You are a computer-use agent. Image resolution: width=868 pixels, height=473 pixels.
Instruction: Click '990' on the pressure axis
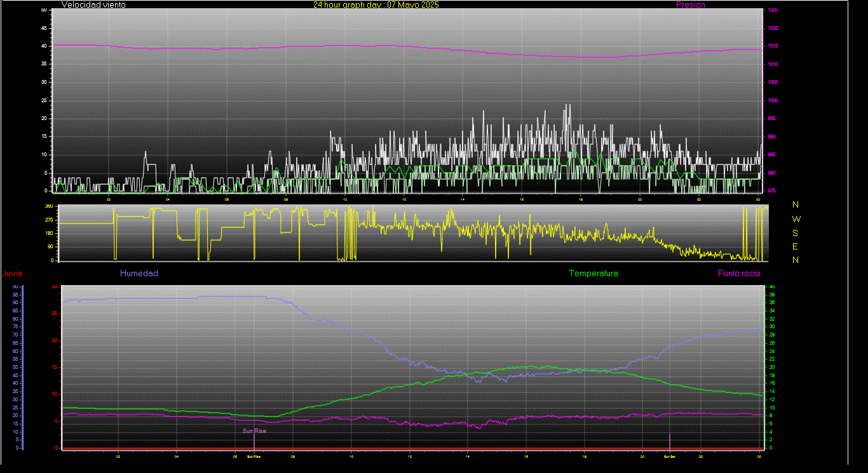[x=773, y=137]
